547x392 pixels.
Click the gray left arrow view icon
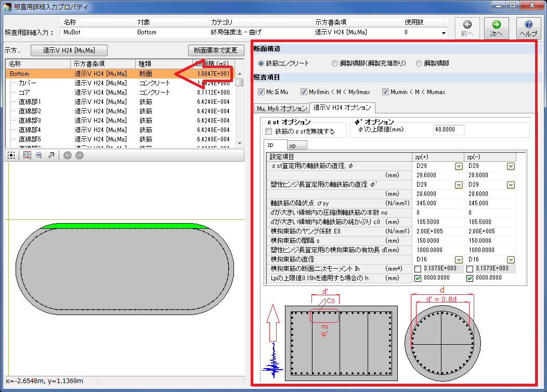coord(68,155)
